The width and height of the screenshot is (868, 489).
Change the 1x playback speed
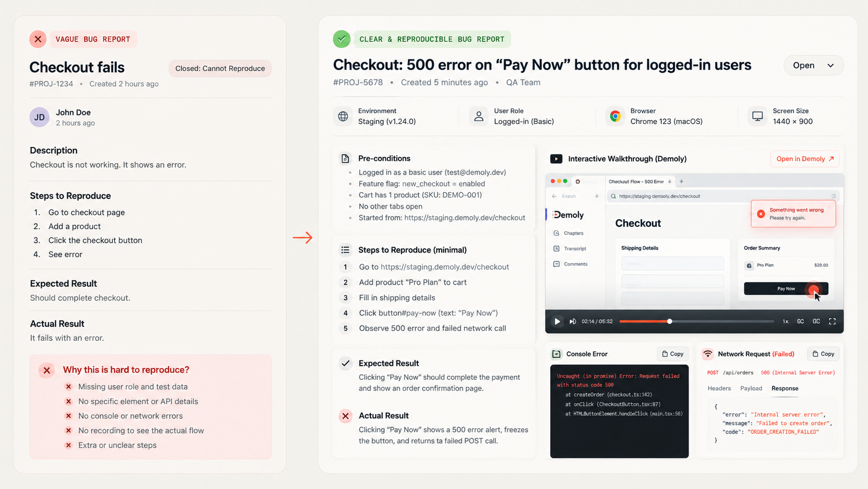785,322
